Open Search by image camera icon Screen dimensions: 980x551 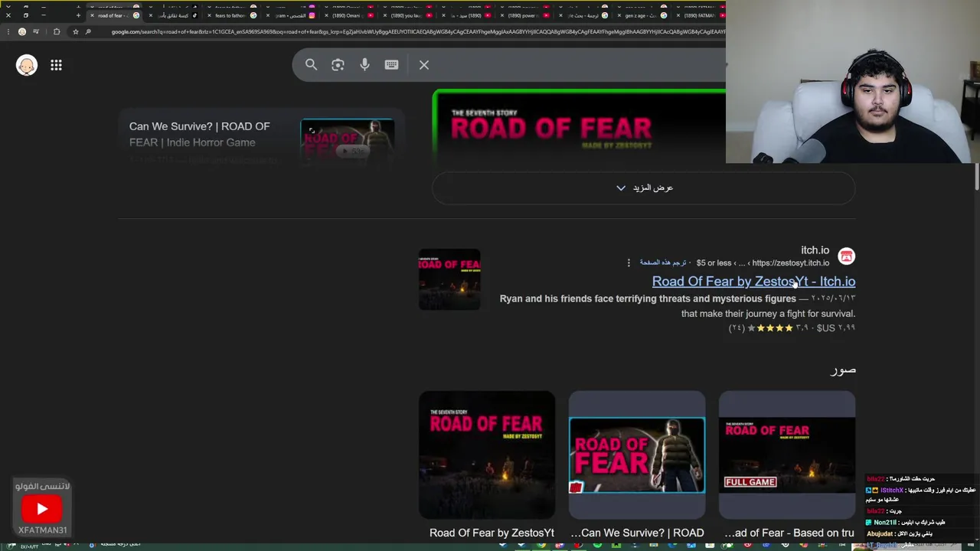(338, 65)
